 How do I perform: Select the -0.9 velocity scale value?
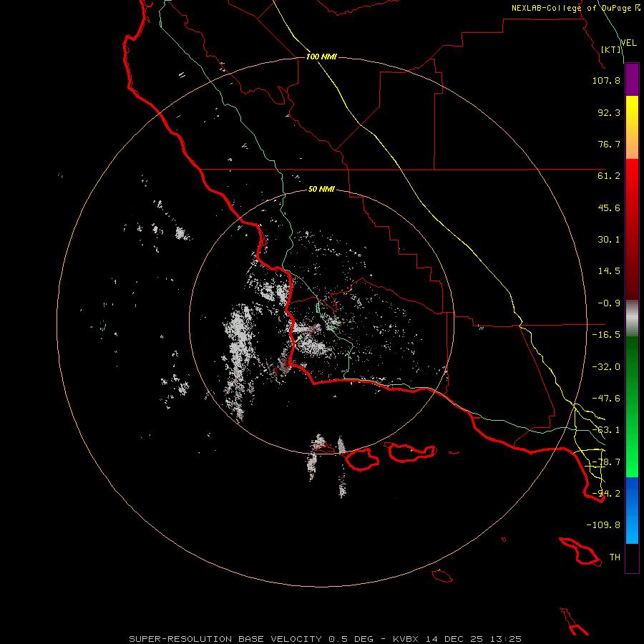pyautogui.click(x=609, y=303)
